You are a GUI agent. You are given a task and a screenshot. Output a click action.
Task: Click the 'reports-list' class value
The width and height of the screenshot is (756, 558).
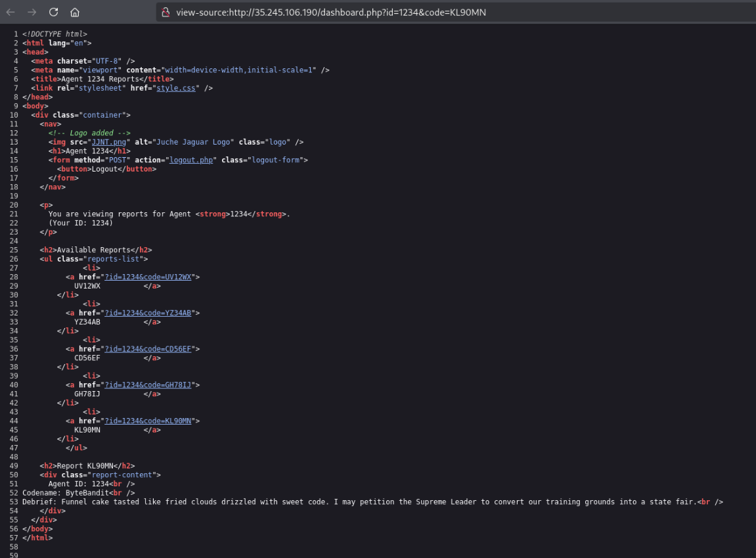tap(114, 259)
